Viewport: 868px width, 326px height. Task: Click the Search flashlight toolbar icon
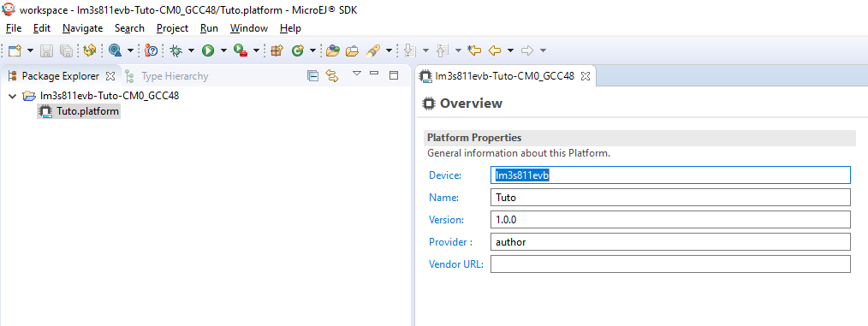373,50
